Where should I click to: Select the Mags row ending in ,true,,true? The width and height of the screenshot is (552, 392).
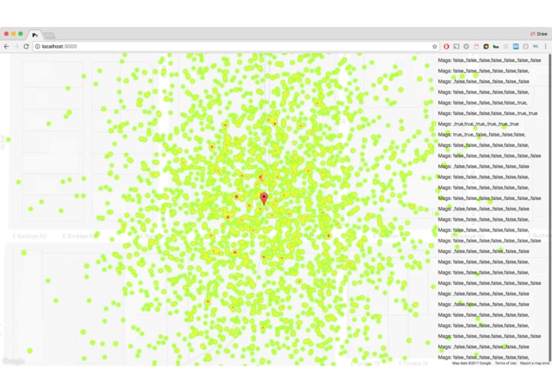(488, 113)
